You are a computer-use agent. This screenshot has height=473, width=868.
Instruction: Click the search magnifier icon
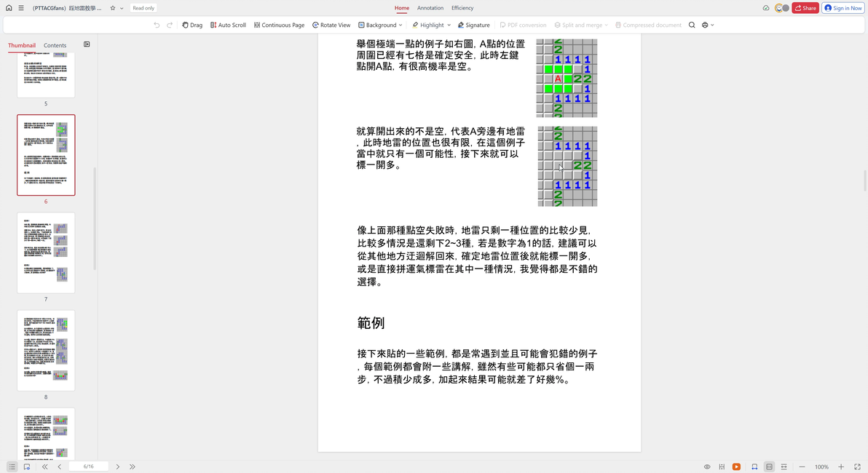691,25
